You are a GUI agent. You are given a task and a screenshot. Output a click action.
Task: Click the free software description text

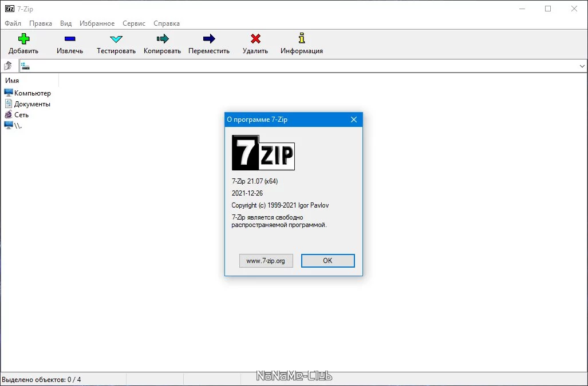[279, 221]
